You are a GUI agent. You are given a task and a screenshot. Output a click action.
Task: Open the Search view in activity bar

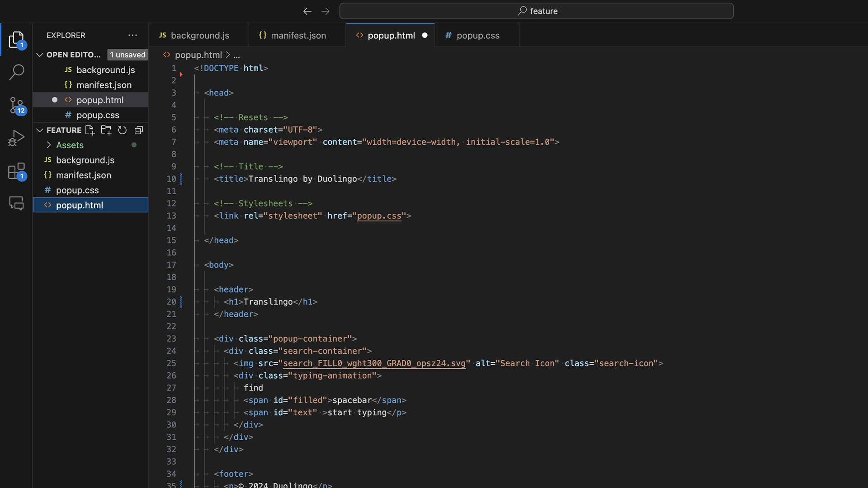click(17, 72)
